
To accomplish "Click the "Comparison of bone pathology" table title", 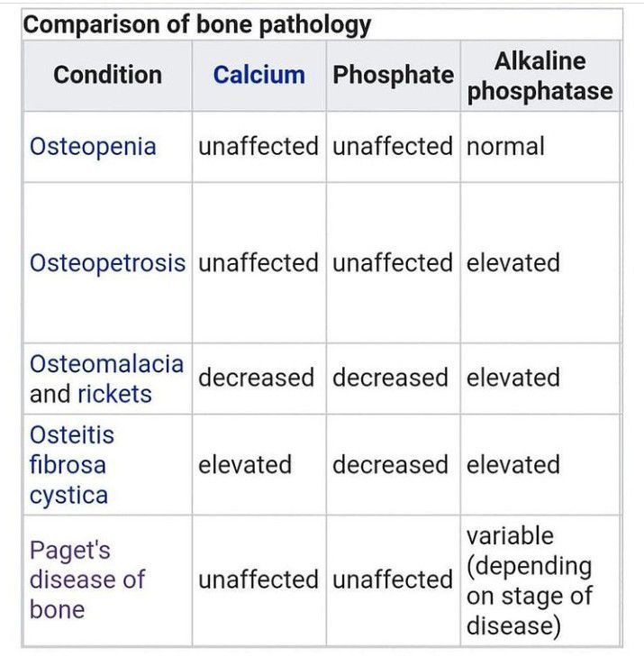I will pyautogui.click(x=196, y=24).
